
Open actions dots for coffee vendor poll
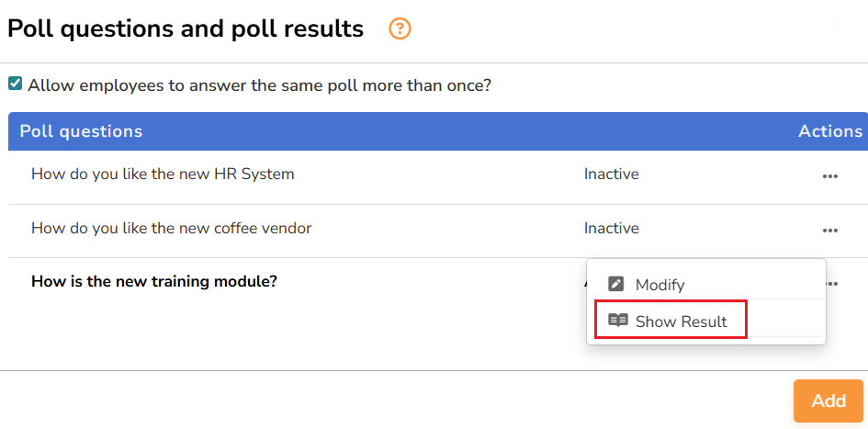[x=829, y=231]
